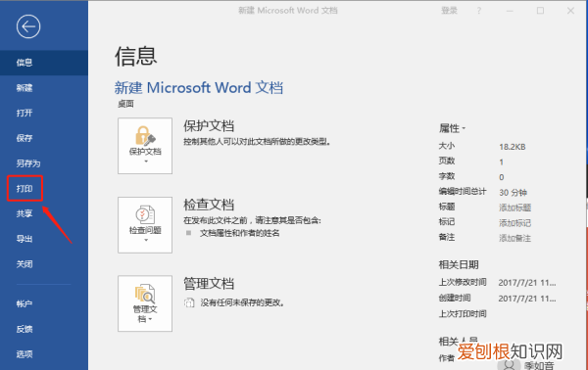This screenshot has height=370, width=588.
Task: Click the 桌面 location text
Action: pos(125,104)
